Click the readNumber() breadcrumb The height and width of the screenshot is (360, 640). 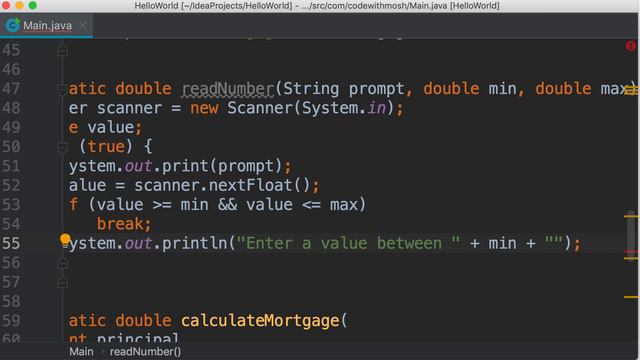coord(145,351)
